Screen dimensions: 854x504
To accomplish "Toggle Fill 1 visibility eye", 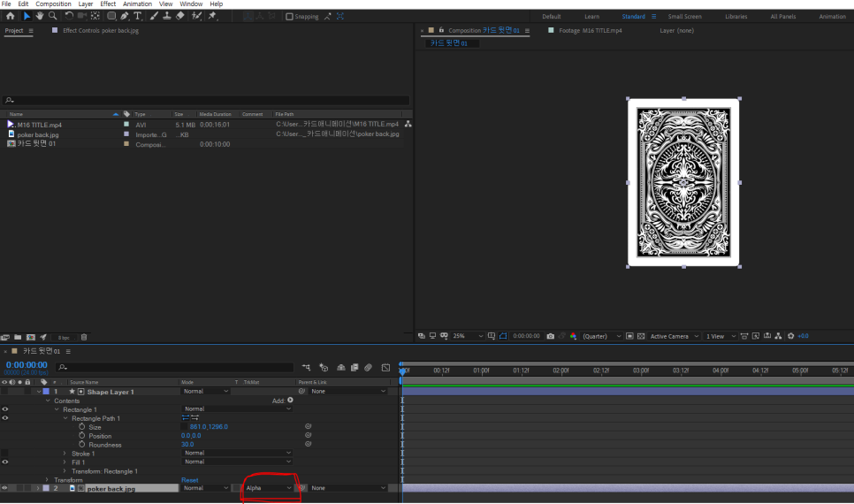I will [x=5, y=462].
